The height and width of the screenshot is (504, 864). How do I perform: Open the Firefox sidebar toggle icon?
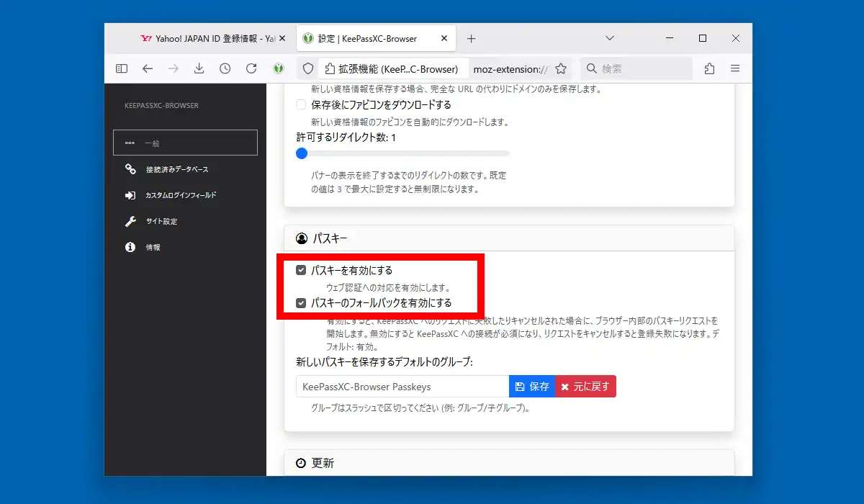pyautogui.click(x=122, y=68)
